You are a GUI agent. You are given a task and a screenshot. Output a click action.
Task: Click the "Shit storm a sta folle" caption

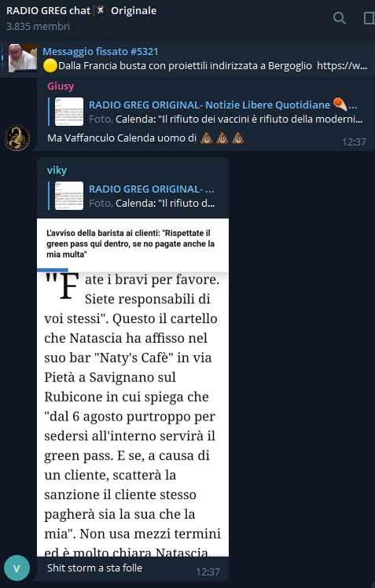[95, 568]
